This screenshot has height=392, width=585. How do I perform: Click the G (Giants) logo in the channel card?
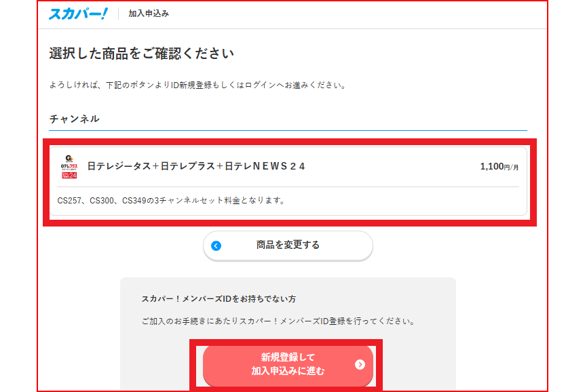69,158
